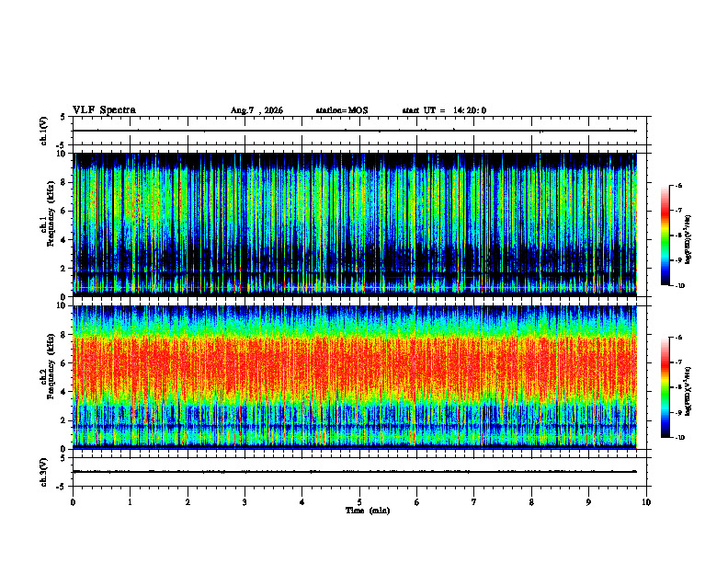This screenshot has width=728, height=563.
Task: Click the "-7" label on ch.2 color scale
Action: tap(678, 362)
